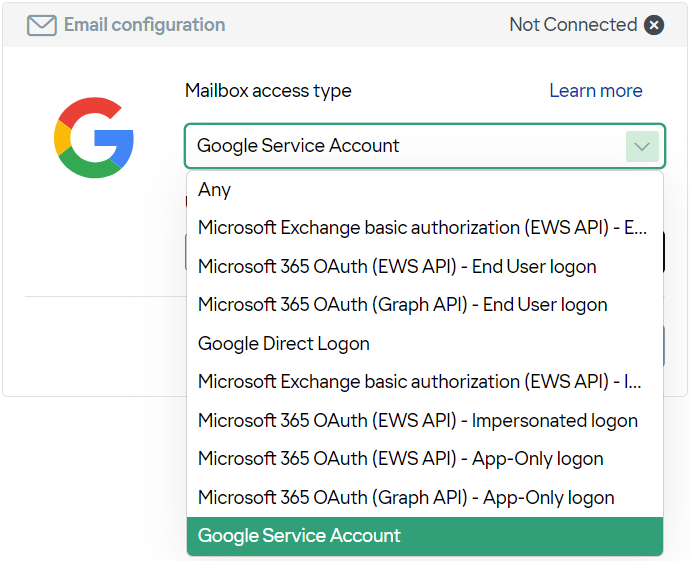
Task: Click the Email configuration panel header bar
Action: pyautogui.click(x=345, y=25)
